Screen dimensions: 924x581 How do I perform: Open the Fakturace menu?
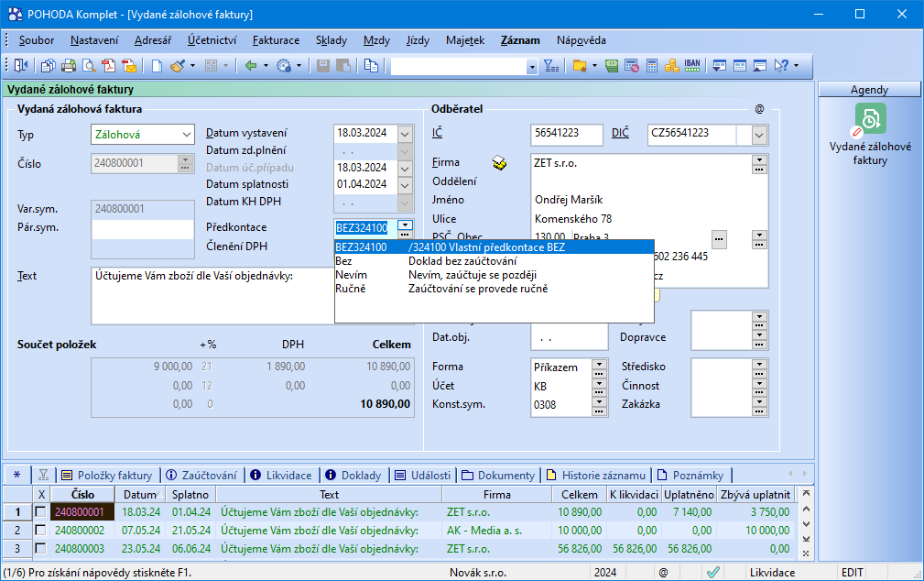[x=276, y=40]
